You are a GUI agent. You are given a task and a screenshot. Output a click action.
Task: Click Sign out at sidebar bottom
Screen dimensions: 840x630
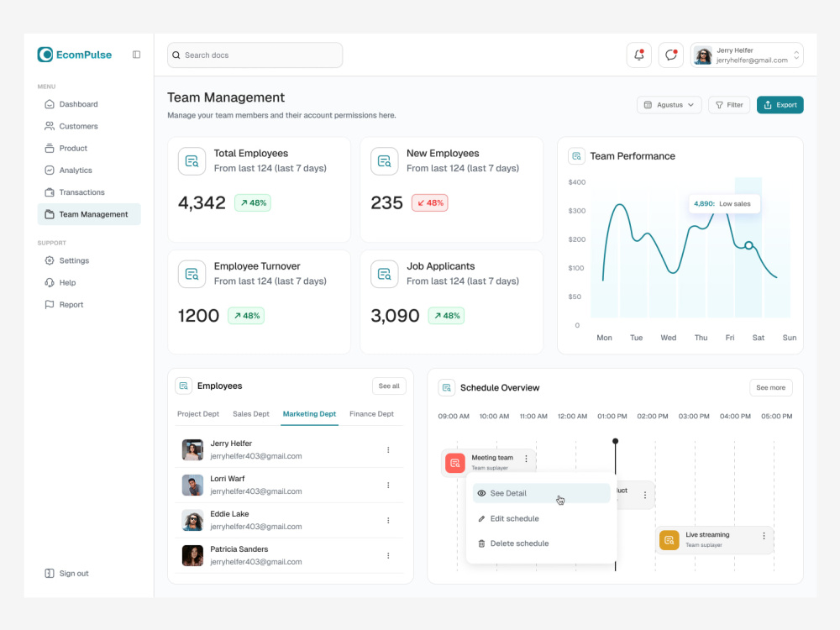coord(67,573)
